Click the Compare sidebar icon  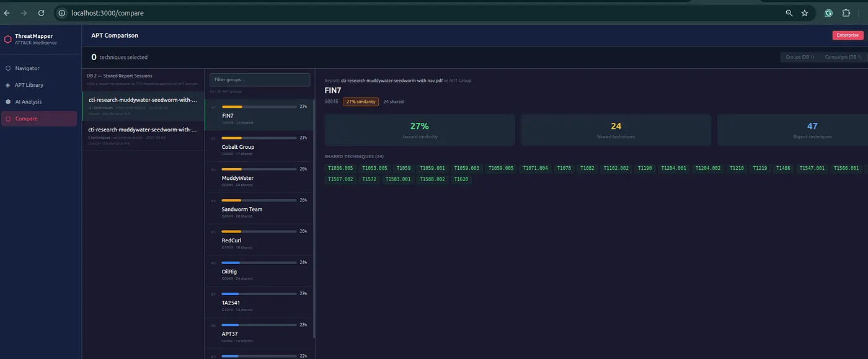[7, 118]
